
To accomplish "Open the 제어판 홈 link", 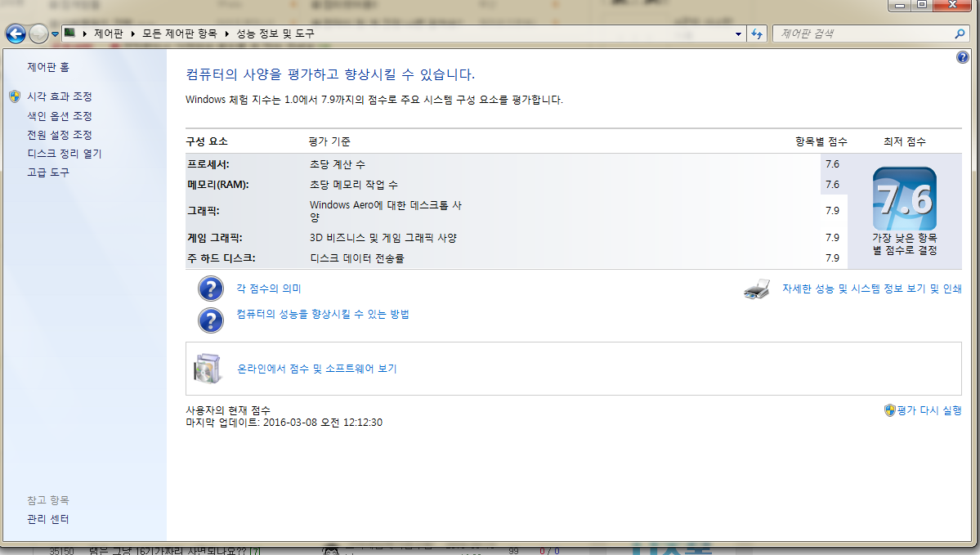I will click(x=48, y=67).
